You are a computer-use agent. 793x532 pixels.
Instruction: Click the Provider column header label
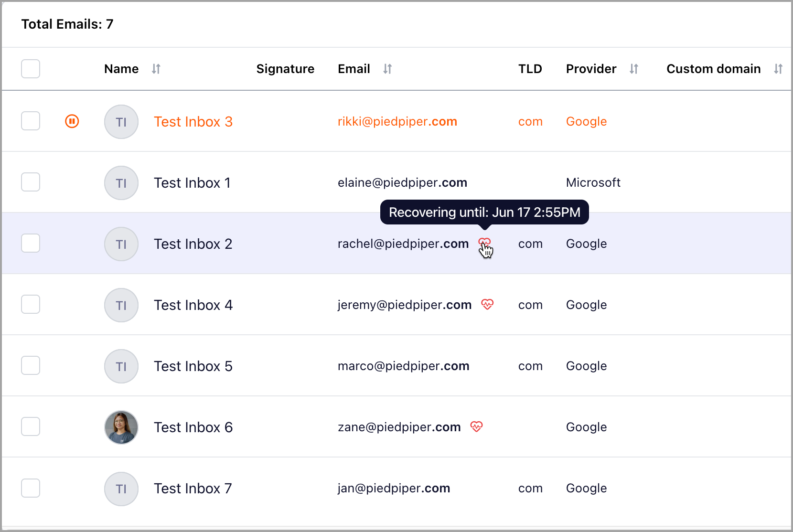pyautogui.click(x=591, y=69)
